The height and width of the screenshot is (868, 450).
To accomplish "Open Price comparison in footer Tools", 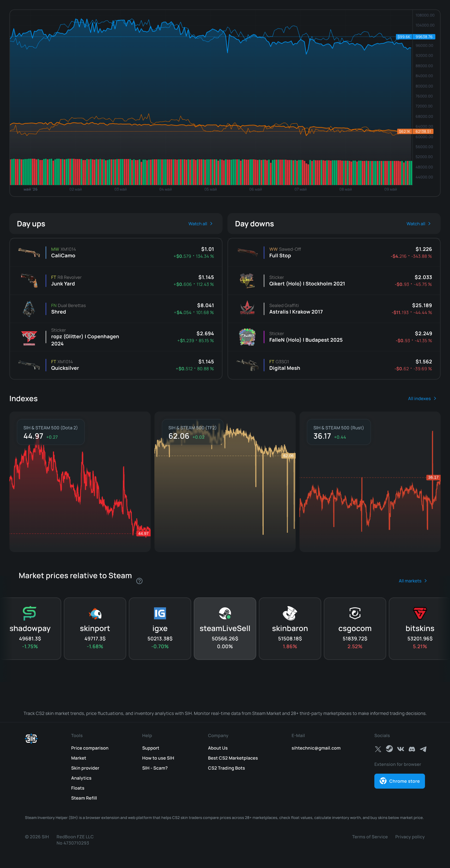I will 90,748.
